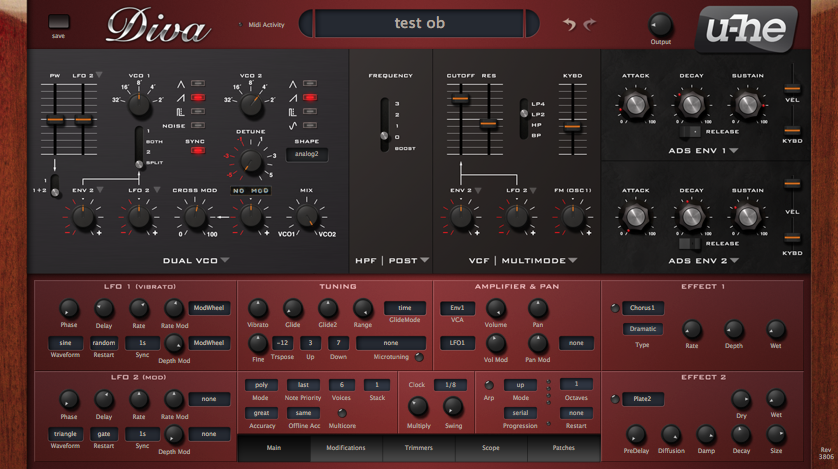Click the Dramatic chorus Type button

642,329
